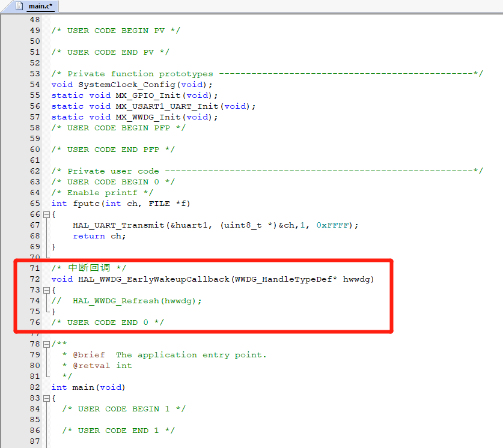503x448 pixels.
Task: Collapse the callback function fold at line 73
Action: (46, 290)
